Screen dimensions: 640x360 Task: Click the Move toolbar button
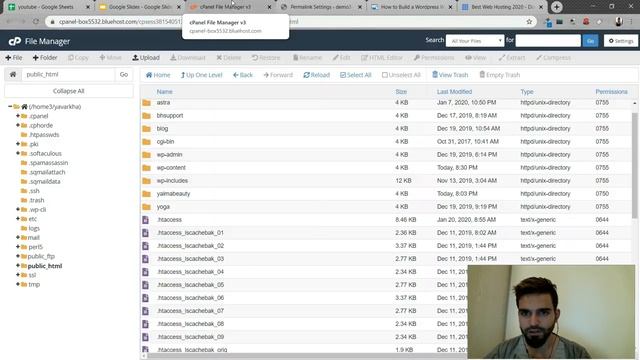[x=111, y=58]
